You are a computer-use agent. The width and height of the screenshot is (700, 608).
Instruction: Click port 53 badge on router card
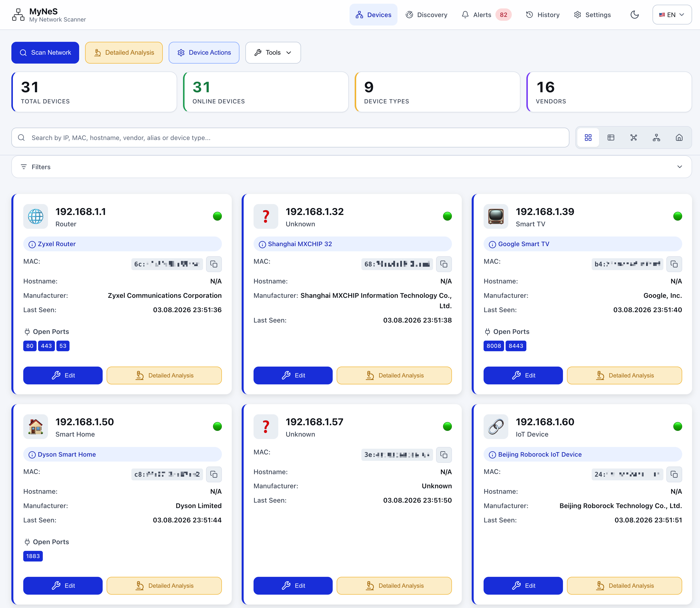pos(63,346)
